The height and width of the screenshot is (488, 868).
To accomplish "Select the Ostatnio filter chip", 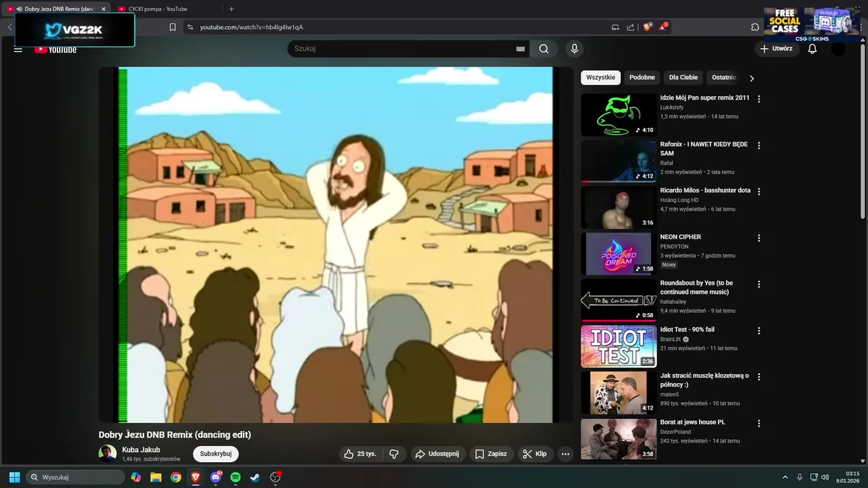I will point(724,77).
